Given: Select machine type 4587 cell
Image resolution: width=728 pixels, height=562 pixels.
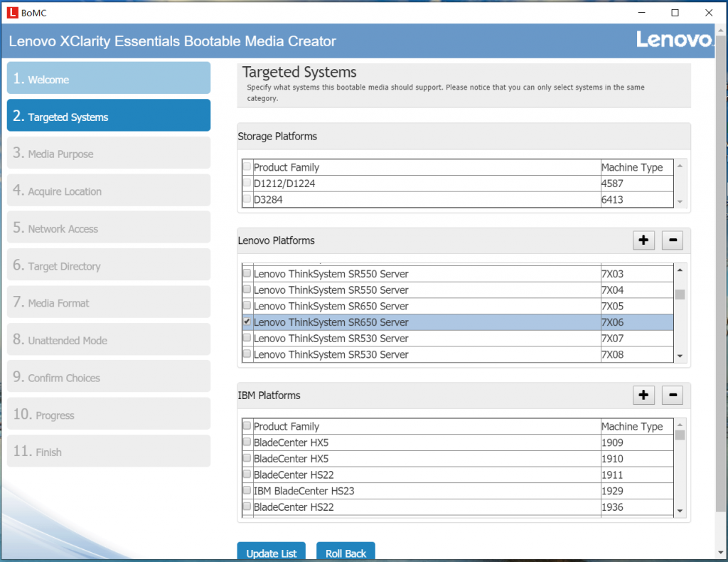Looking at the screenshot, I should tap(637, 184).
